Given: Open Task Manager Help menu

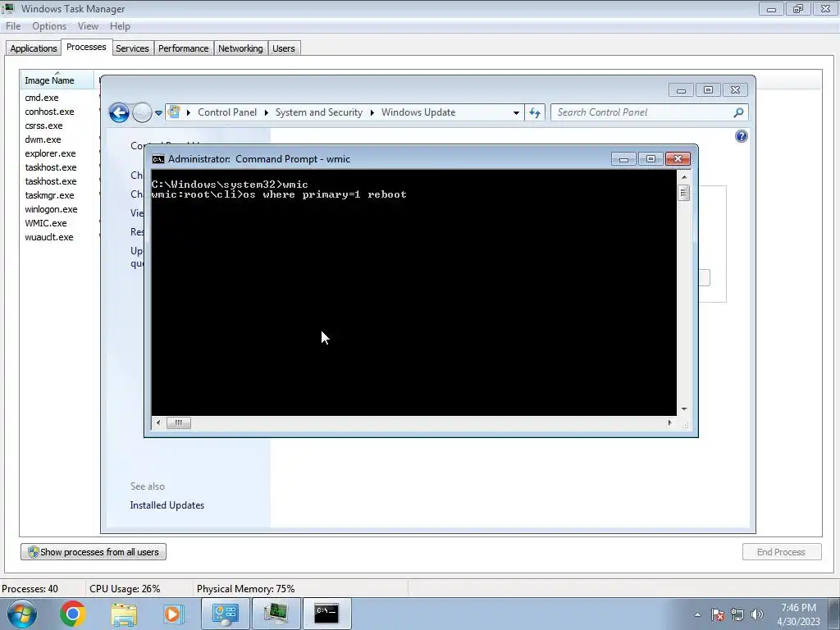Looking at the screenshot, I should (x=120, y=26).
